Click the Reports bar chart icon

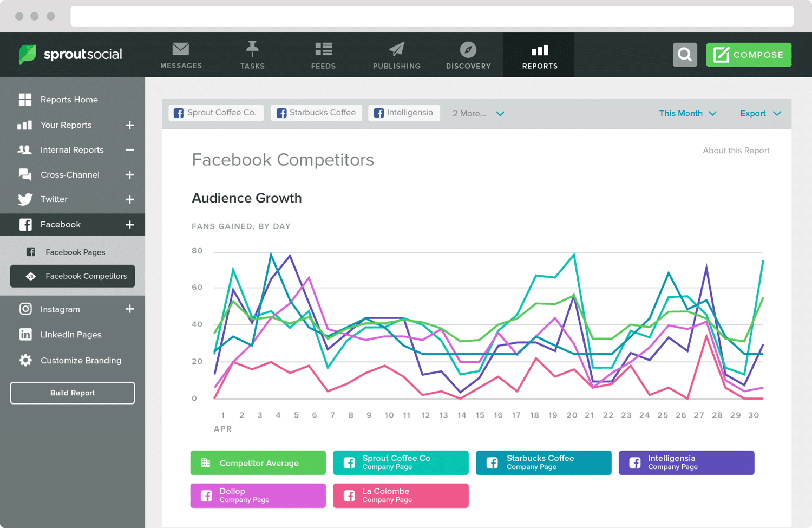click(539, 50)
